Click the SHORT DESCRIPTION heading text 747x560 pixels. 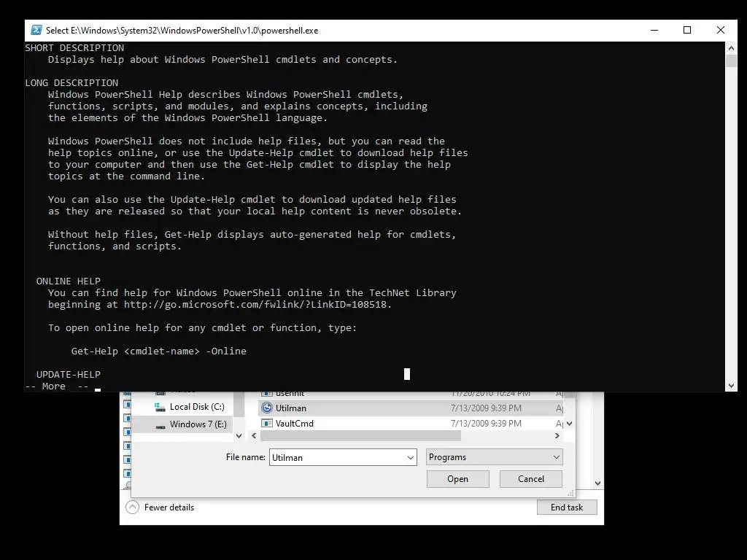pyautogui.click(x=74, y=48)
